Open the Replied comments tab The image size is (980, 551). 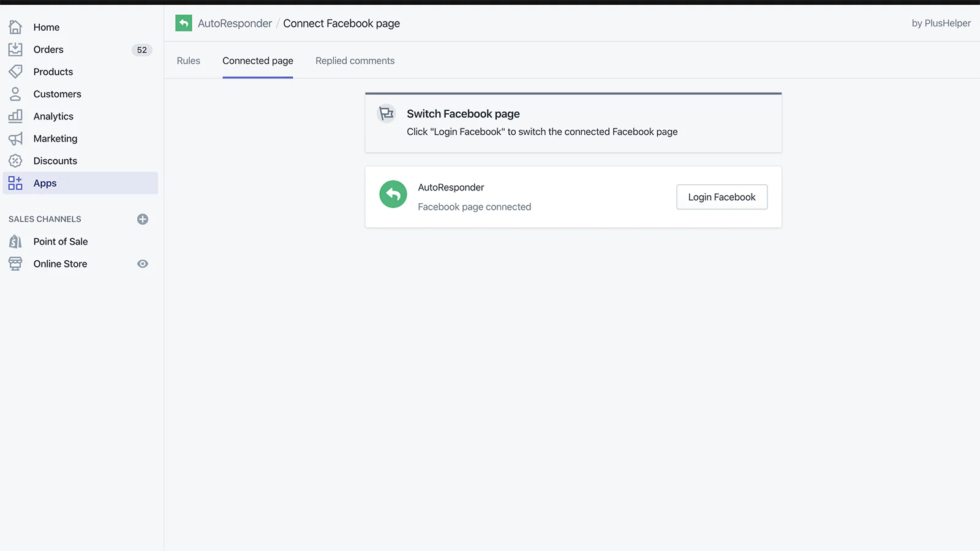355,61
